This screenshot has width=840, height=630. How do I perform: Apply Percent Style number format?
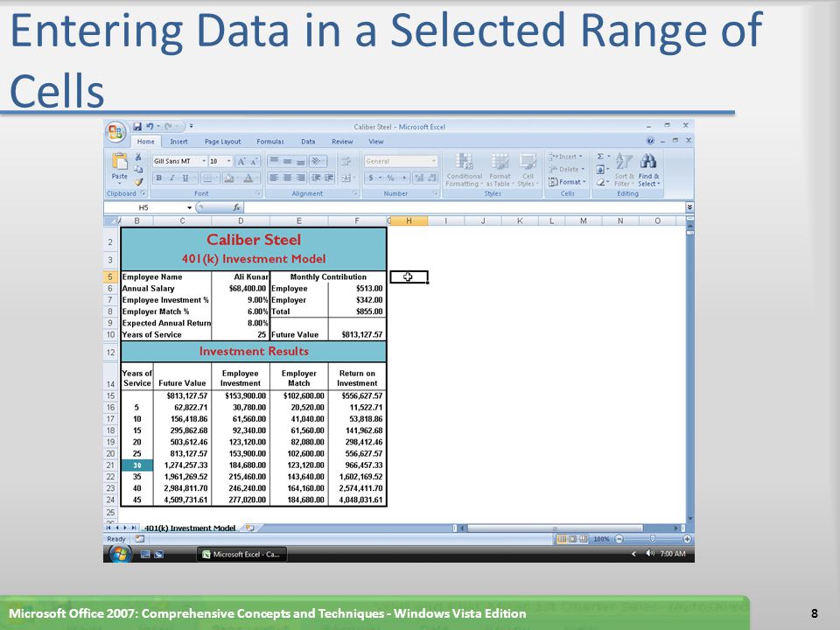pos(390,178)
